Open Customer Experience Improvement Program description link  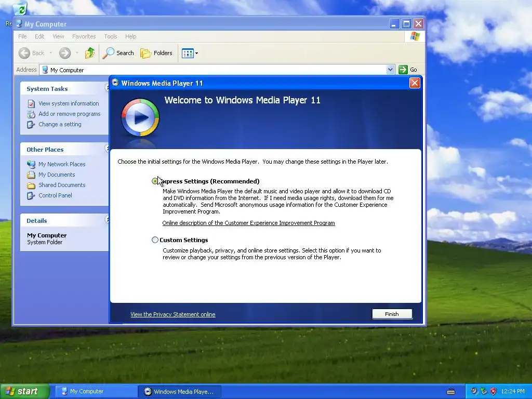click(x=248, y=223)
